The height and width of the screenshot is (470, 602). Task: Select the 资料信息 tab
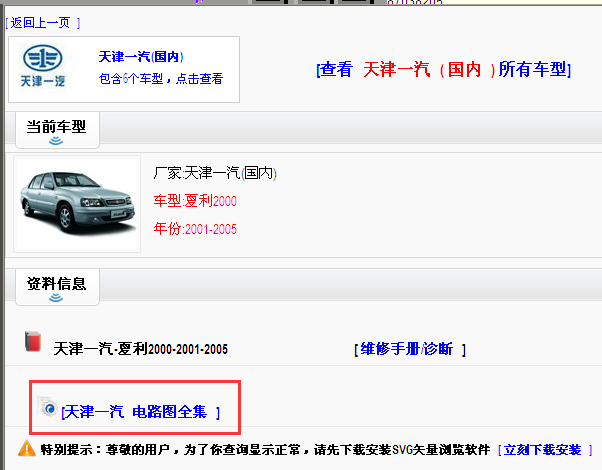(57, 287)
